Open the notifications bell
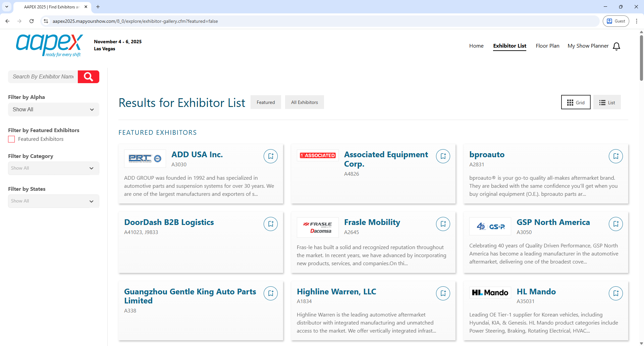The width and height of the screenshot is (644, 346). pyautogui.click(x=616, y=46)
